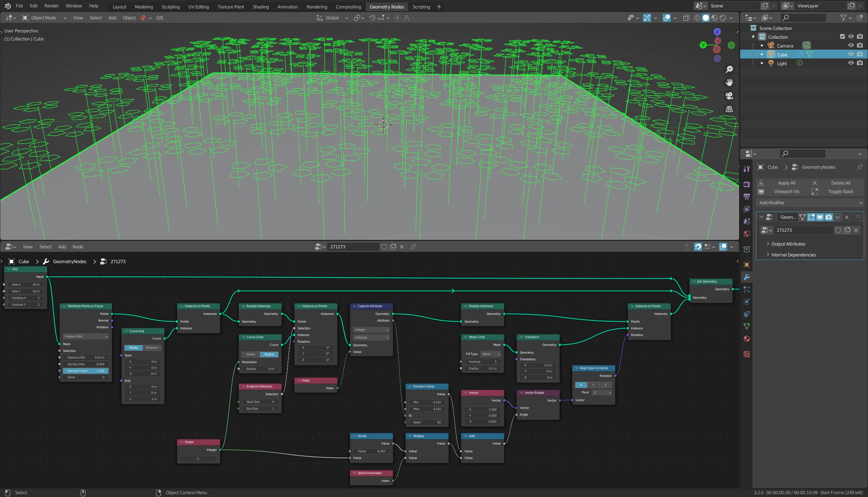The width and height of the screenshot is (868, 497).
Task: Select Direction mode in Curve Line node
Action: pyautogui.click(x=152, y=348)
